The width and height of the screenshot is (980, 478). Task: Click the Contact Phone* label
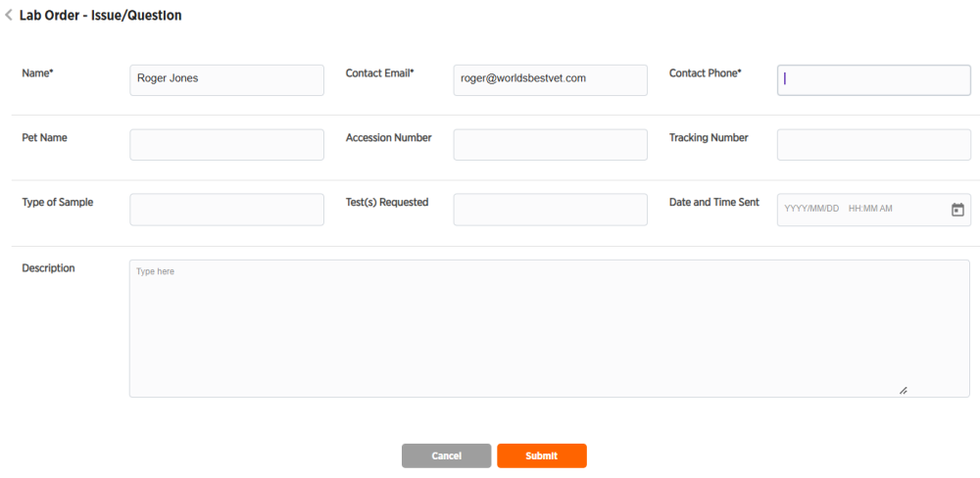click(x=705, y=73)
